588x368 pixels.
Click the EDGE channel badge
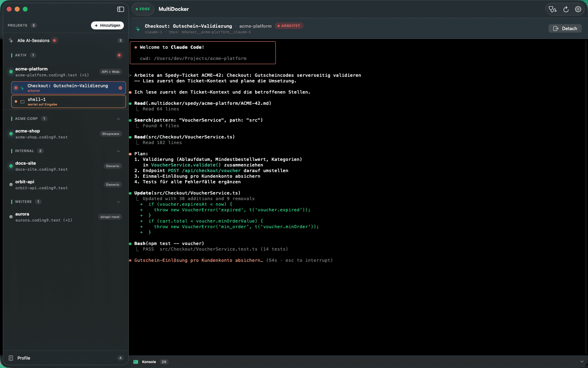(142, 9)
